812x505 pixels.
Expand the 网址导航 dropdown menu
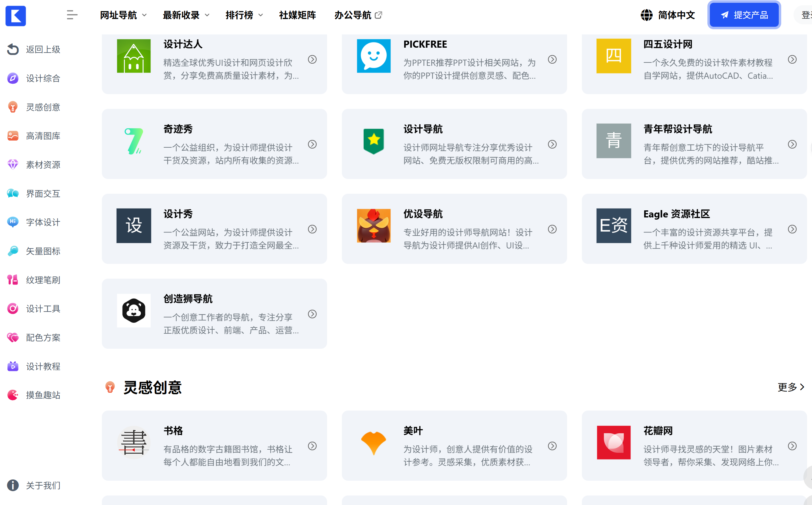pos(123,15)
